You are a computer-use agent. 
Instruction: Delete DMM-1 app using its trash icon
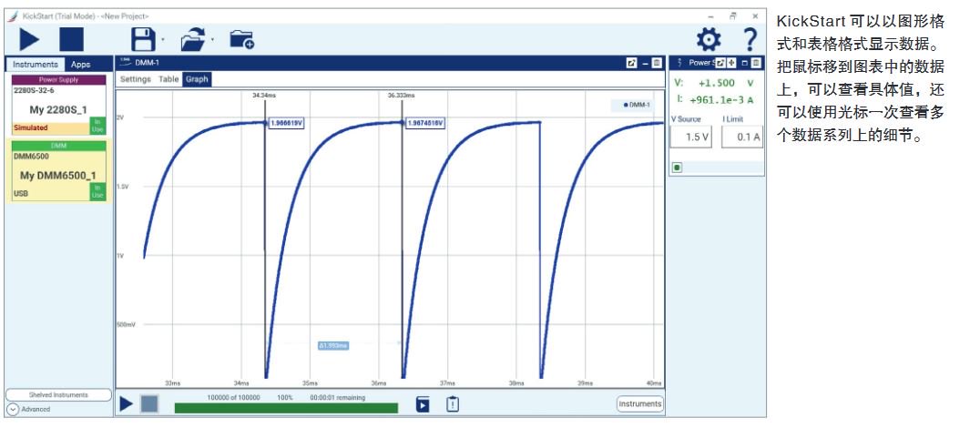click(x=658, y=63)
